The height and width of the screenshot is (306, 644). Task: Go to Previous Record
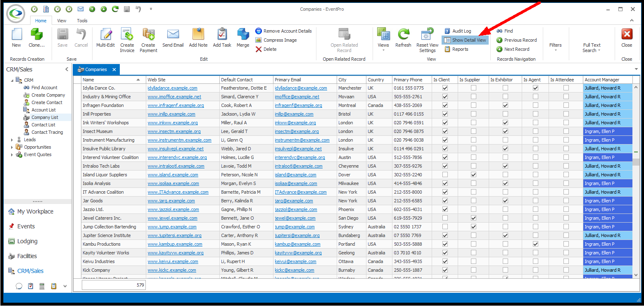pyautogui.click(x=516, y=40)
